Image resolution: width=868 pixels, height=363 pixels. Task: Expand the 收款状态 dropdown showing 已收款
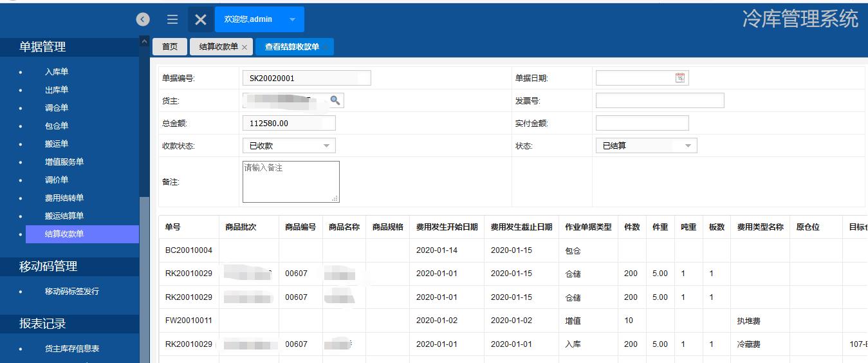(x=326, y=146)
